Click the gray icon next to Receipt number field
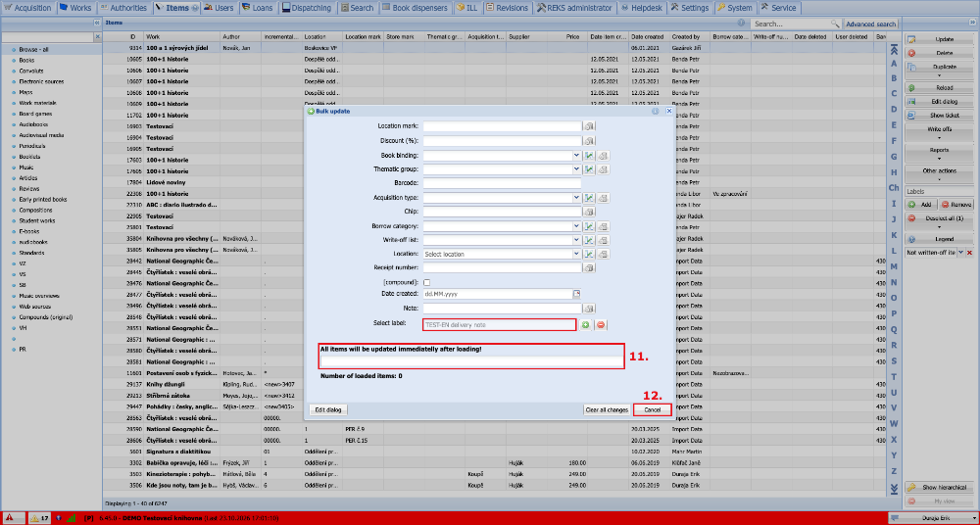 coord(589,267)
